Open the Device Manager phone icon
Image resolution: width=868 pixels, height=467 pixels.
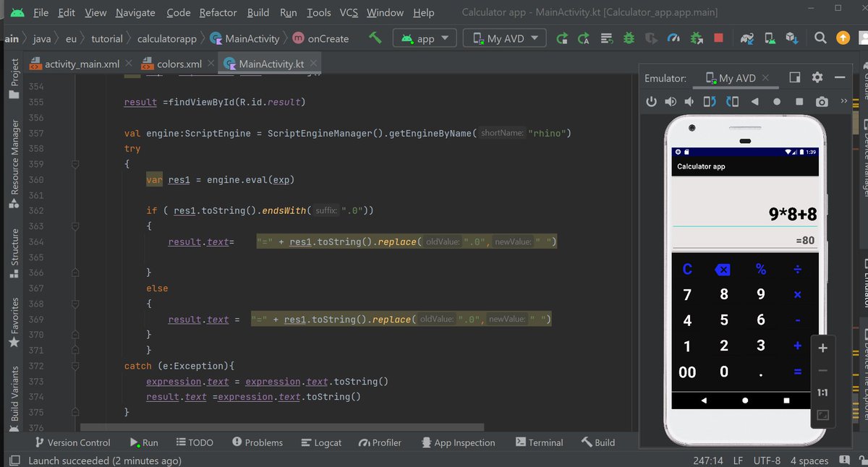tap(768, 39)
